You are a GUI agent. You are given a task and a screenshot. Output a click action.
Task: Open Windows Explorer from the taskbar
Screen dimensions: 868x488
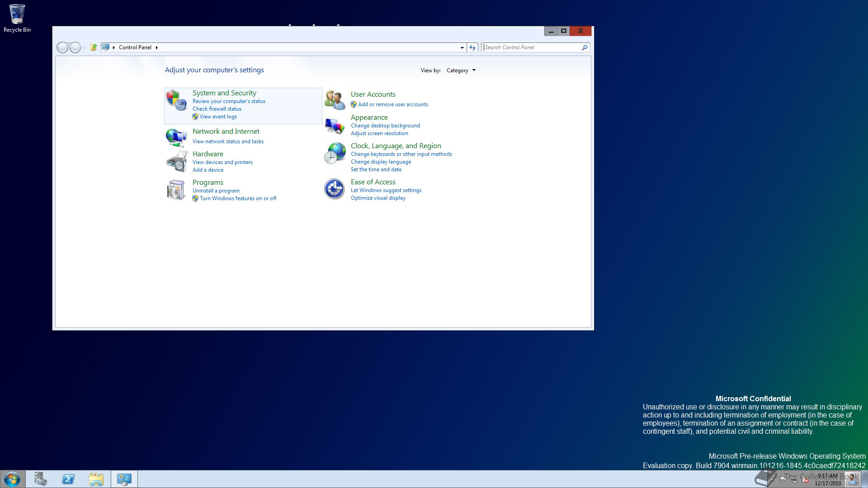click(x=96, y=479)
